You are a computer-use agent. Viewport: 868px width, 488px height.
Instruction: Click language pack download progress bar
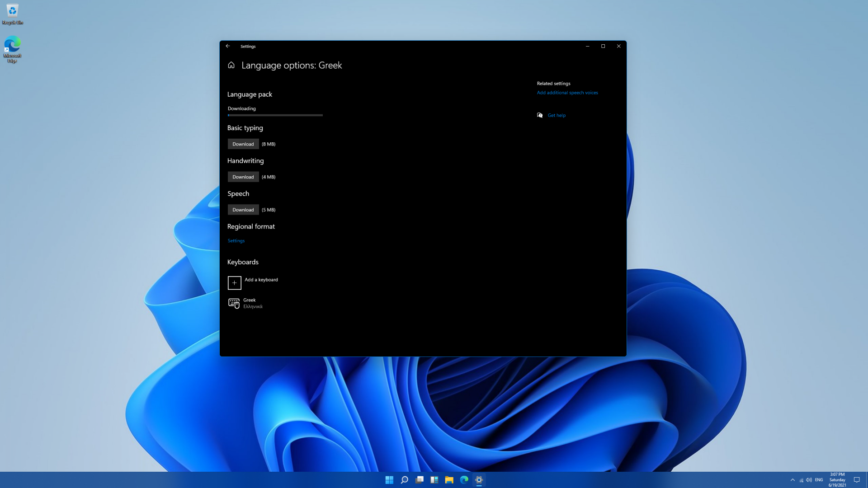click(x=275, y=115)
